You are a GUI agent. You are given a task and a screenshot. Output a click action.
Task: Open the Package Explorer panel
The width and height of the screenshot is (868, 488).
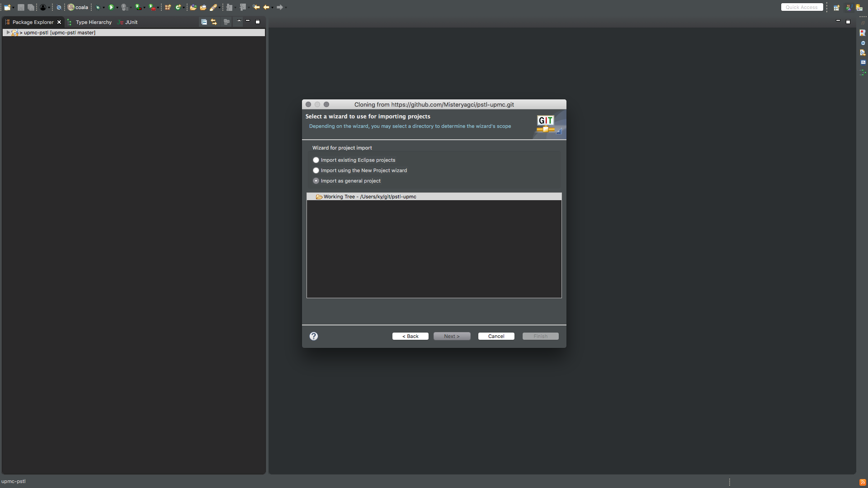click(33, 22)
